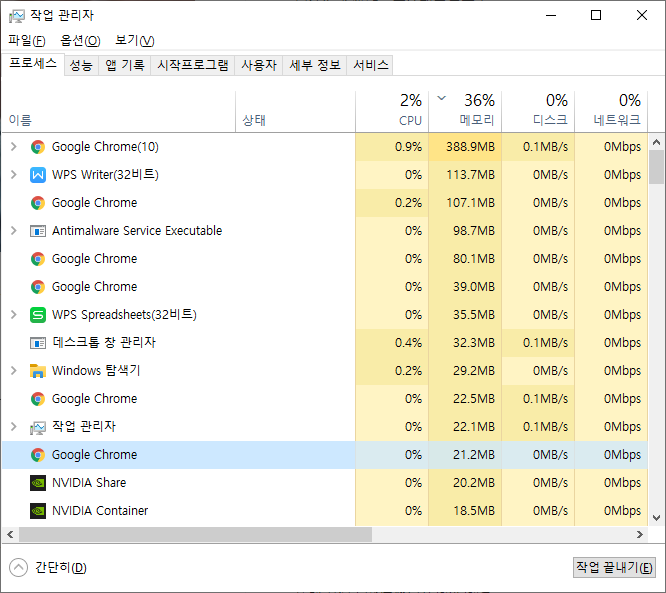
Task: Expand the WPS Spreadsheets(32비트) process
Action: (x=14, y=315)
